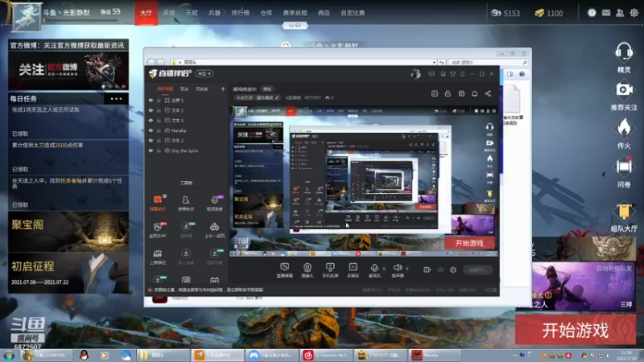Open the 关注官方微博 banner
Screen dimensions: 644x362
point(68,71)
